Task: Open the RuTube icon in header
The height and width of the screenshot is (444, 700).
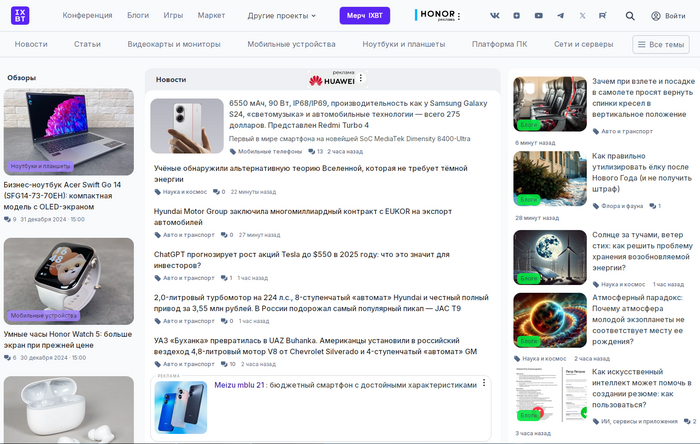Action: [x=601, y=16]
